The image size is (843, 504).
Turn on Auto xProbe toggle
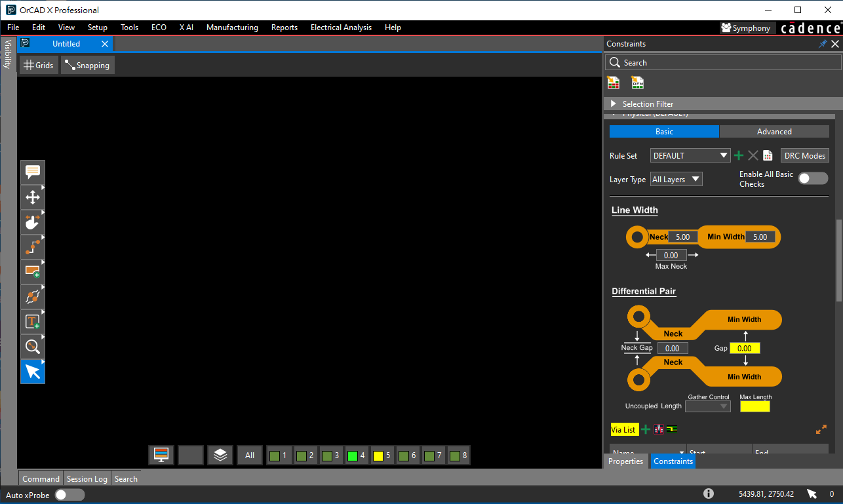coord(69,495)
